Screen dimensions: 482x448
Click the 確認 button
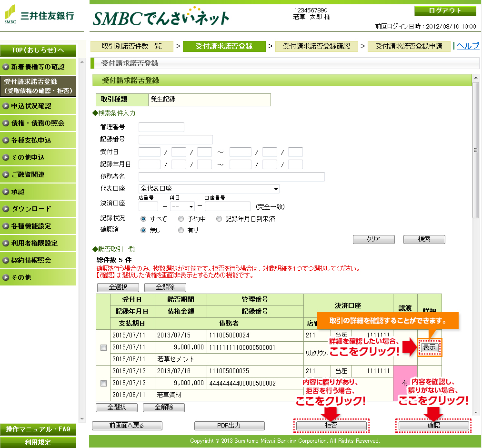434,426
